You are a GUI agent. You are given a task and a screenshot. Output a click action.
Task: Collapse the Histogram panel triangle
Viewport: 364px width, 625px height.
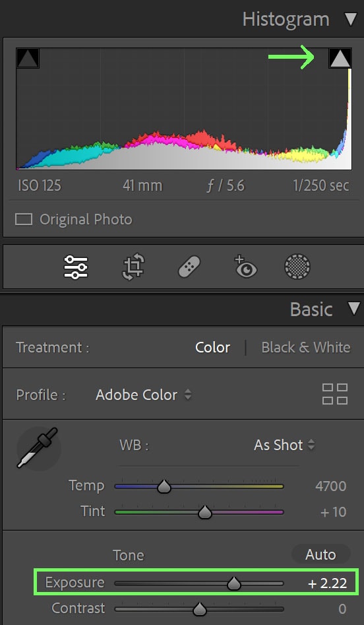[x=351, y=19]
